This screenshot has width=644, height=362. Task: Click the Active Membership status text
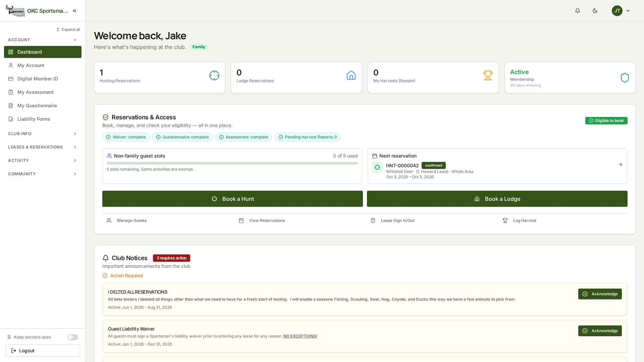coord(519,72)
